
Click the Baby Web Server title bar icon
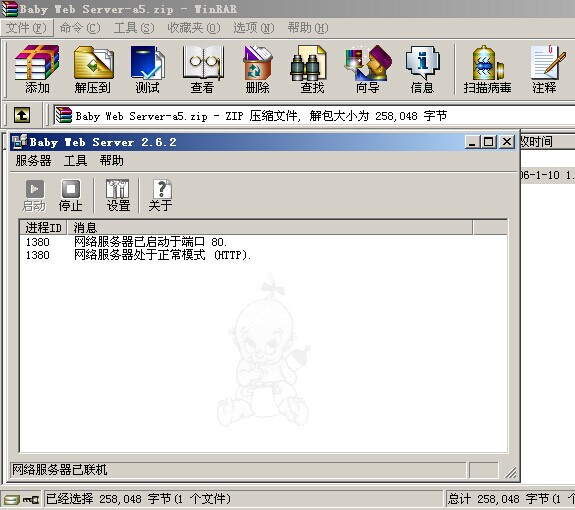coord(19,142)
